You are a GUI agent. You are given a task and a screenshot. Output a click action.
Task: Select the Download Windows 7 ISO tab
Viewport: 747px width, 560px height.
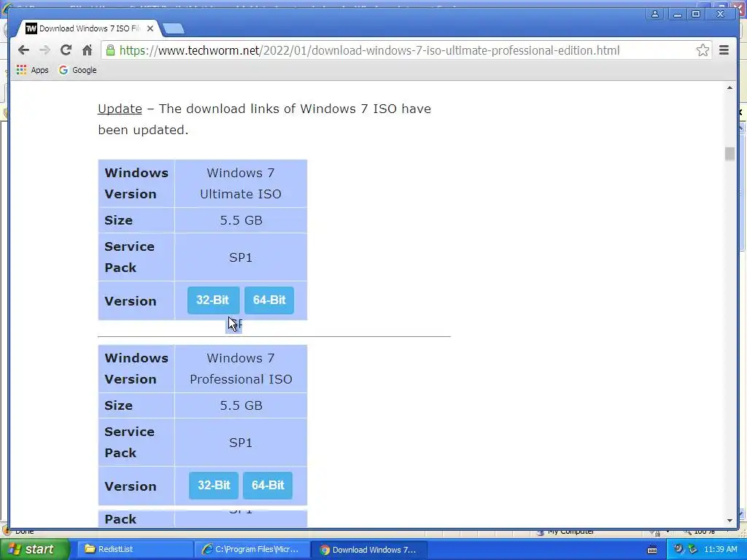[88, 28]
